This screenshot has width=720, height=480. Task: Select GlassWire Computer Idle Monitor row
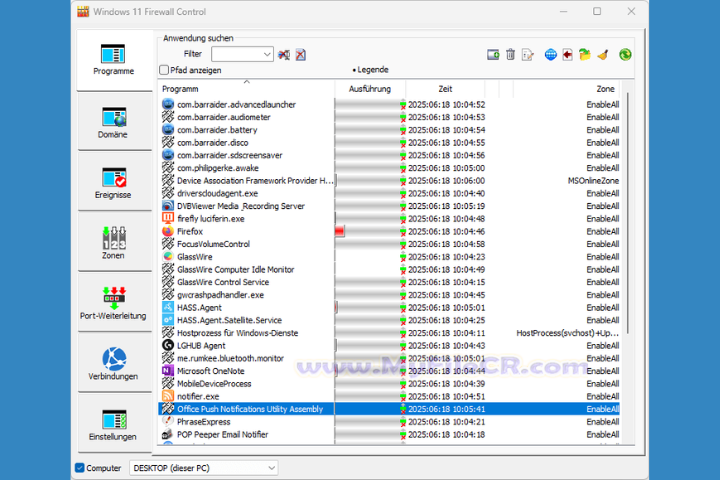tap(389, 270)
